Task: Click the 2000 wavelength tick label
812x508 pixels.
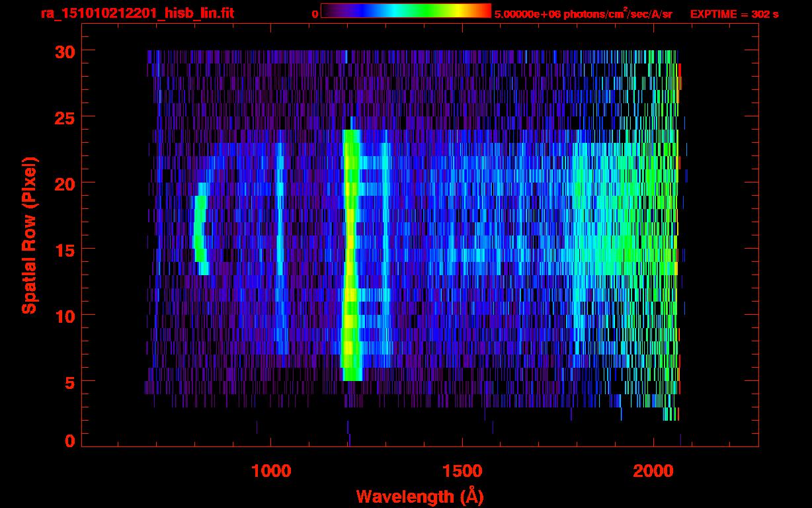Action: pos(653,471)
